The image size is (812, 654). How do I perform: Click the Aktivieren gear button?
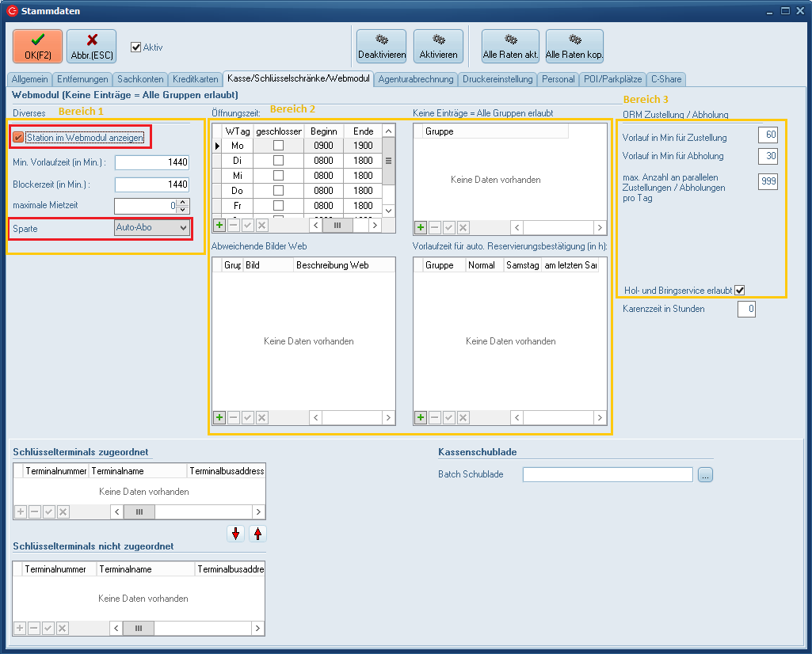[x=438, y=47]
